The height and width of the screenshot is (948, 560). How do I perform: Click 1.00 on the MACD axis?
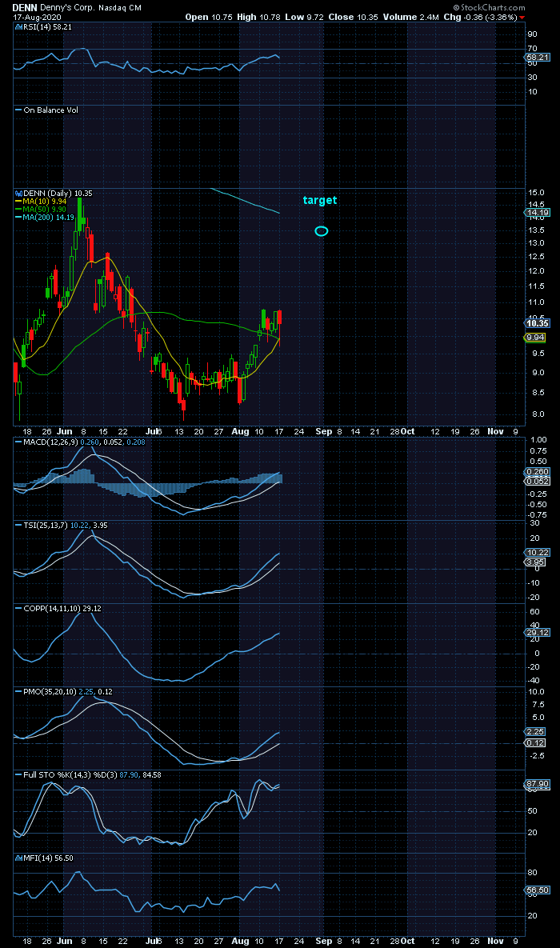(538, 440)
